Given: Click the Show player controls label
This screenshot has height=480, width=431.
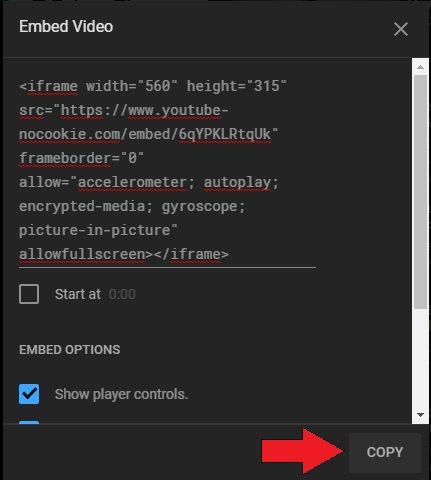Looking at the screenshot, I should point(121,394).
